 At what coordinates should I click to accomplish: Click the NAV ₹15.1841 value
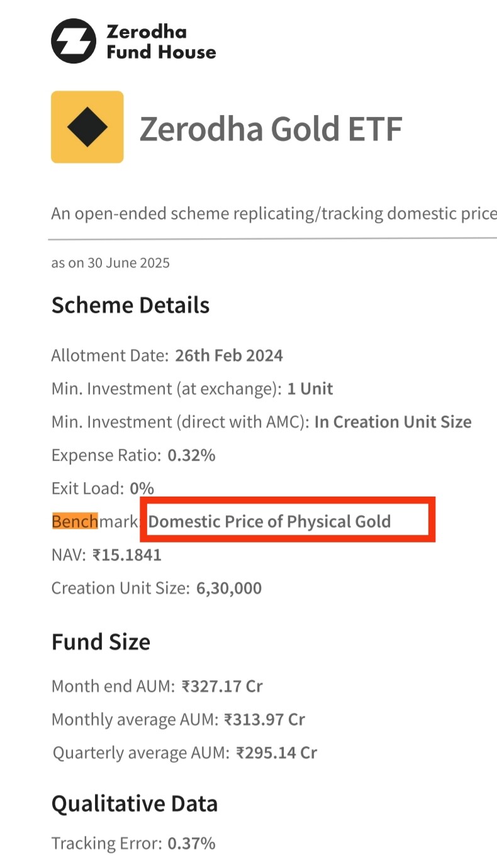pyautogui.click(x=127, y=555)
